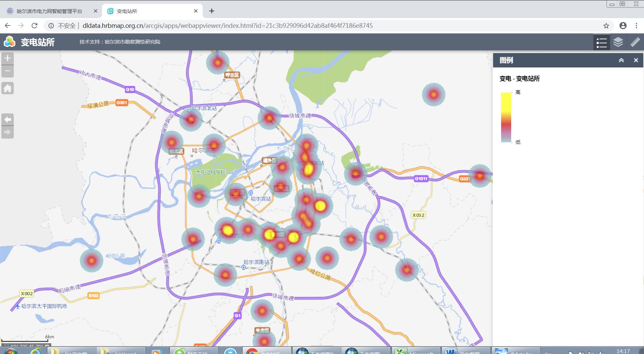Open the browser profile menu
This screenshot has height=354, width=644.
[x=623, y=26]
